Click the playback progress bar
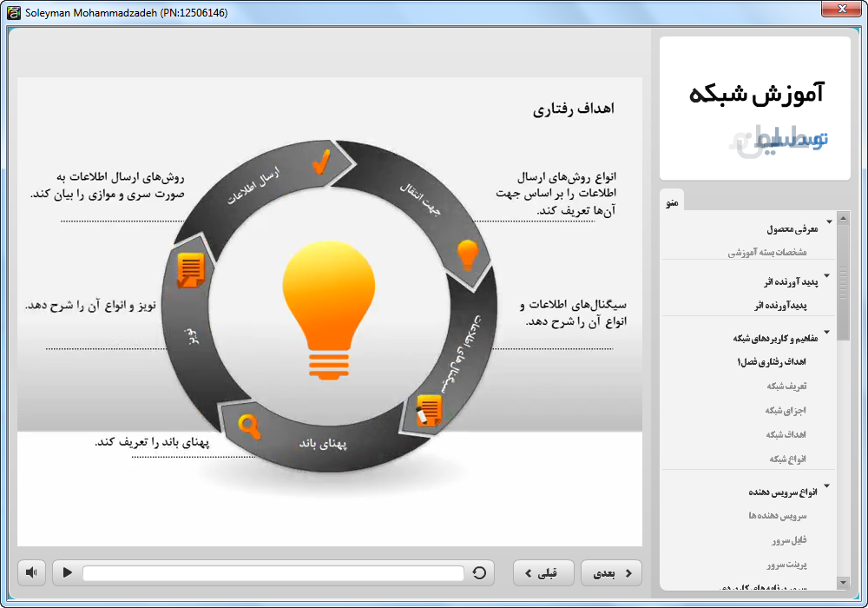868x608 pixels. 273,573
